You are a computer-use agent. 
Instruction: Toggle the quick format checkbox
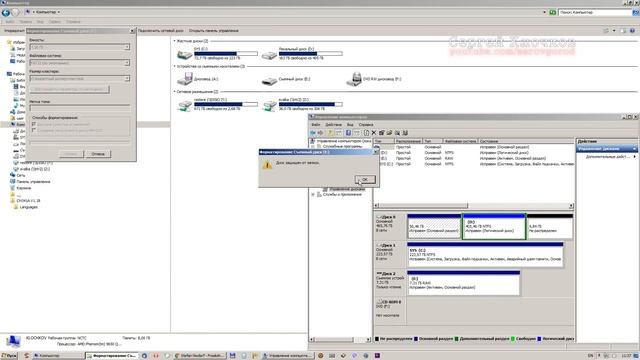[34, 124]
